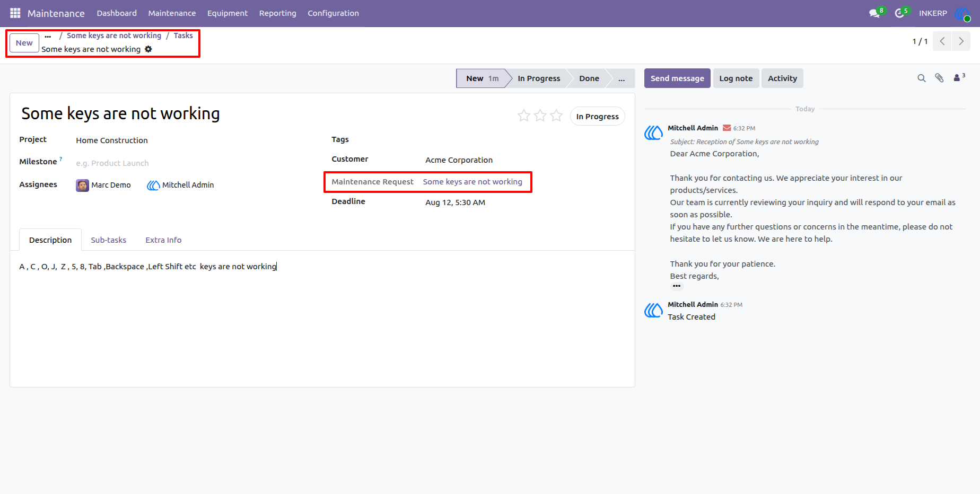
Task: Open the Reporting menu
Action: [x=277, y=13]
